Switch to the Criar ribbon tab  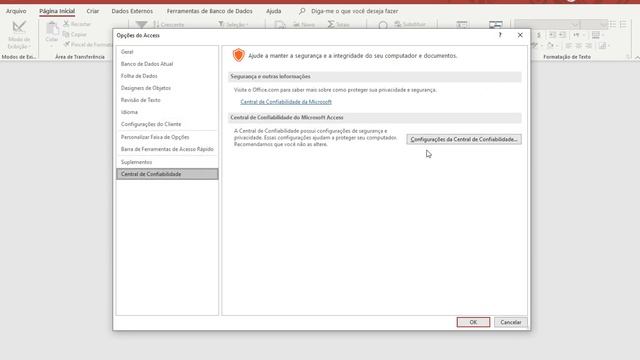coord(93,11)
